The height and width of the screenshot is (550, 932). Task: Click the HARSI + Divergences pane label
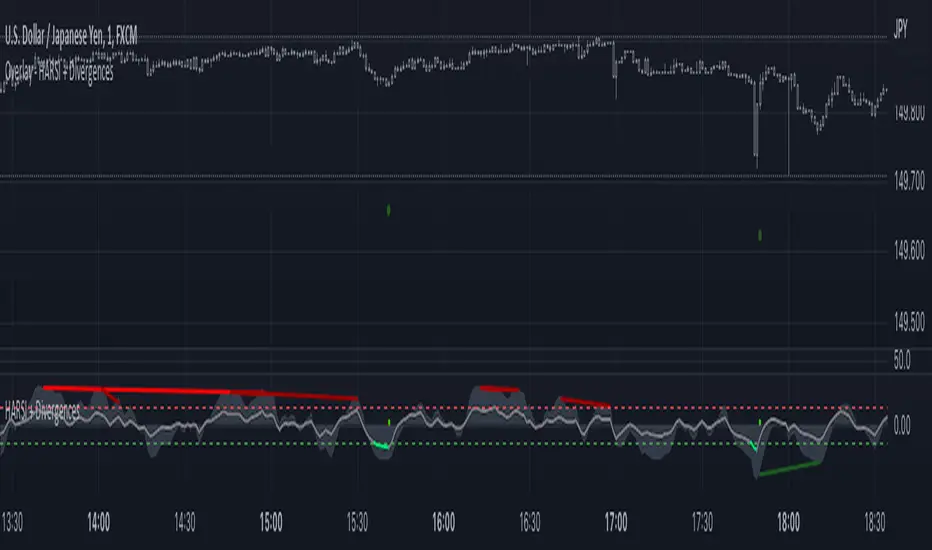coord(42,410)
